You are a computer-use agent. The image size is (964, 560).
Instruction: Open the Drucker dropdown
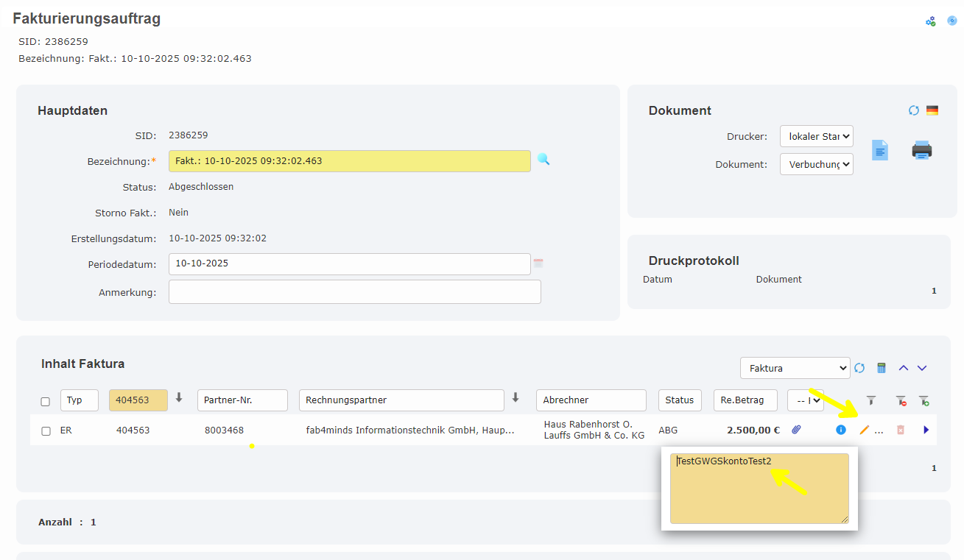tap(816, 136)
